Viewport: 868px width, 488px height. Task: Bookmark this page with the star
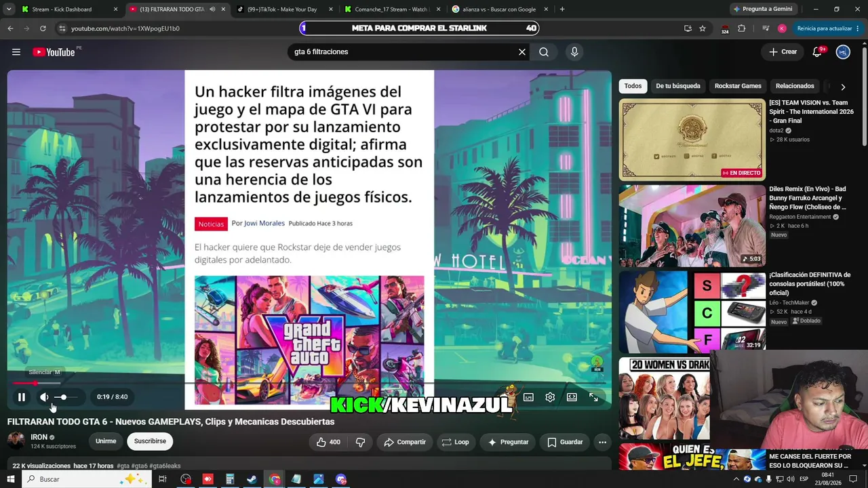703,28
